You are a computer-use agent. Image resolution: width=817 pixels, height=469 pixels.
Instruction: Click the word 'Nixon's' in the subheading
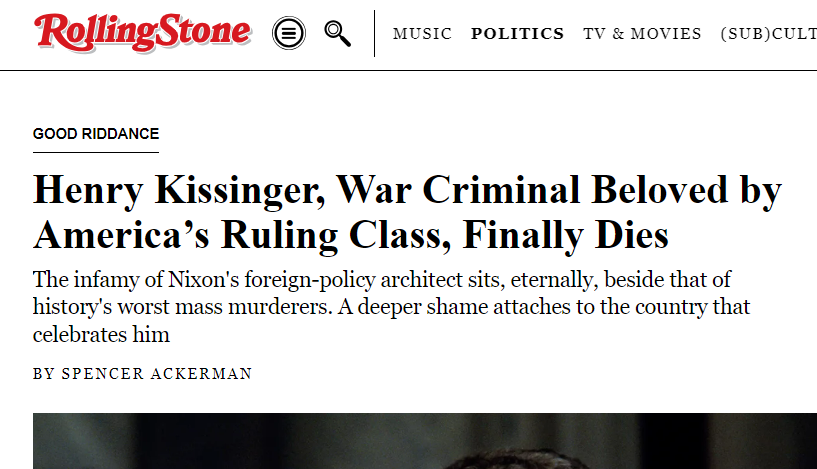(x=204, y=280)
